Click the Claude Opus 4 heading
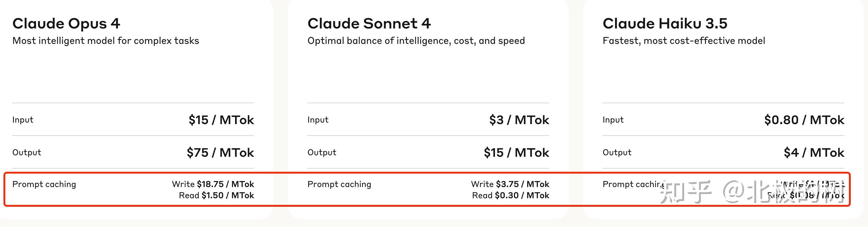The width and height of the screenshot is (868, 227). click(66, 24)
